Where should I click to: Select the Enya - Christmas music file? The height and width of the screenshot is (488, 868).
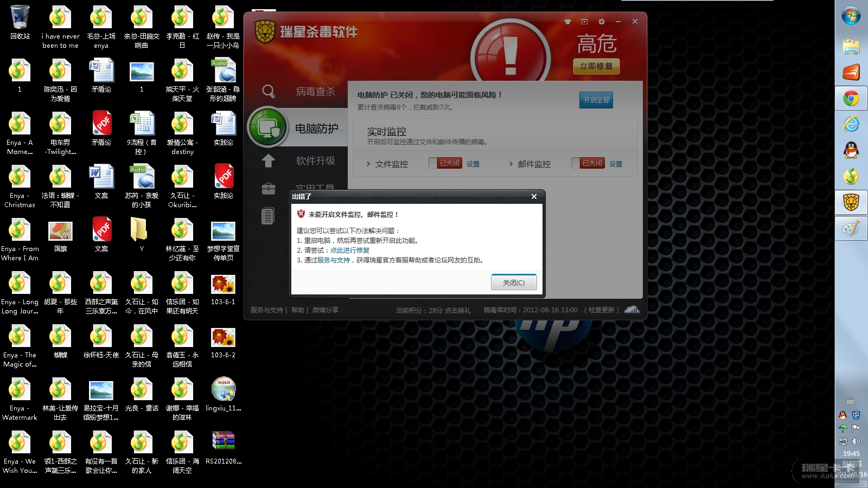click(x=20, y=187)
